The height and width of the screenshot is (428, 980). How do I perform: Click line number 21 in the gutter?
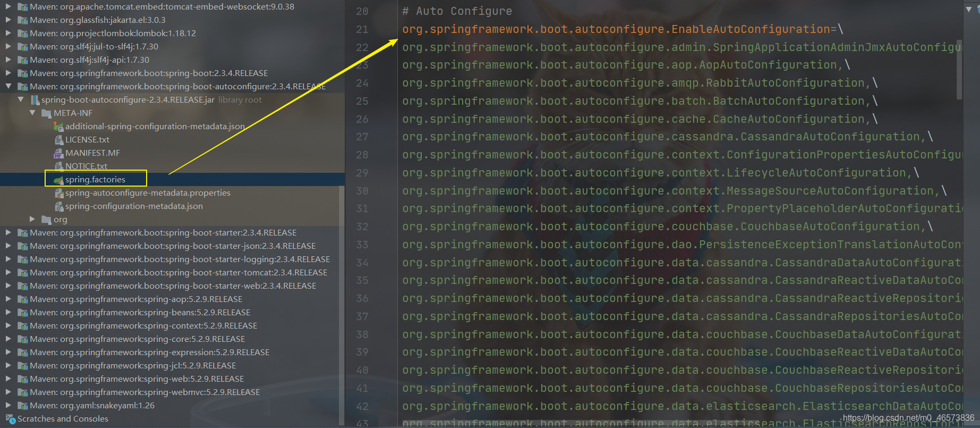362,29
